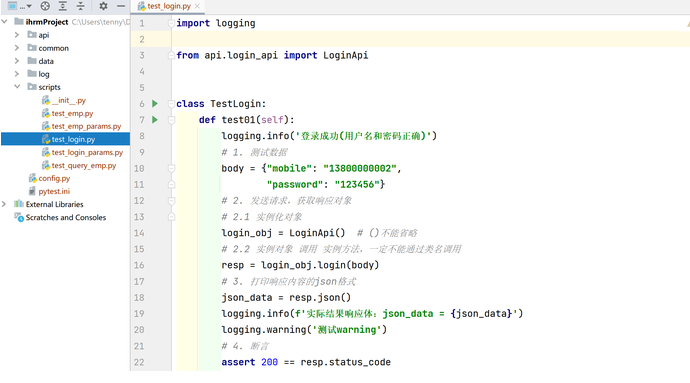Click the "13800000002" mobile string
This screenshot has height=383, width=690.
(360, 169)
